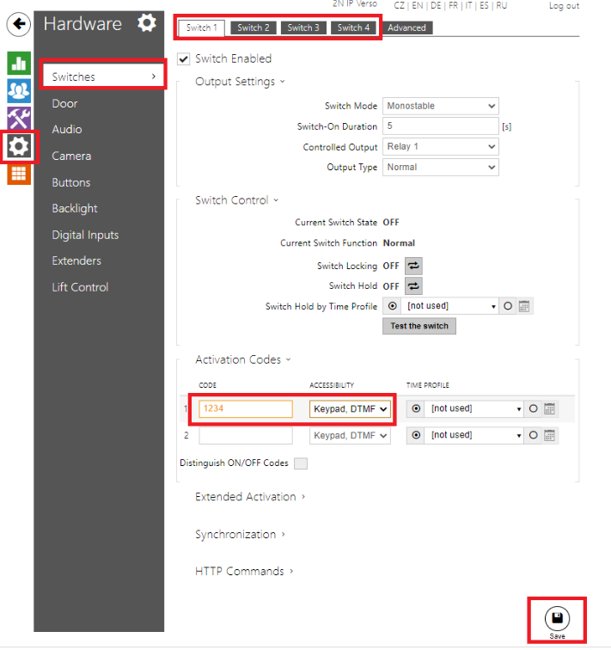This screenshot has height=650, width=611.
Task: Open the green Status chart icon
Action: tap(19, 63)
